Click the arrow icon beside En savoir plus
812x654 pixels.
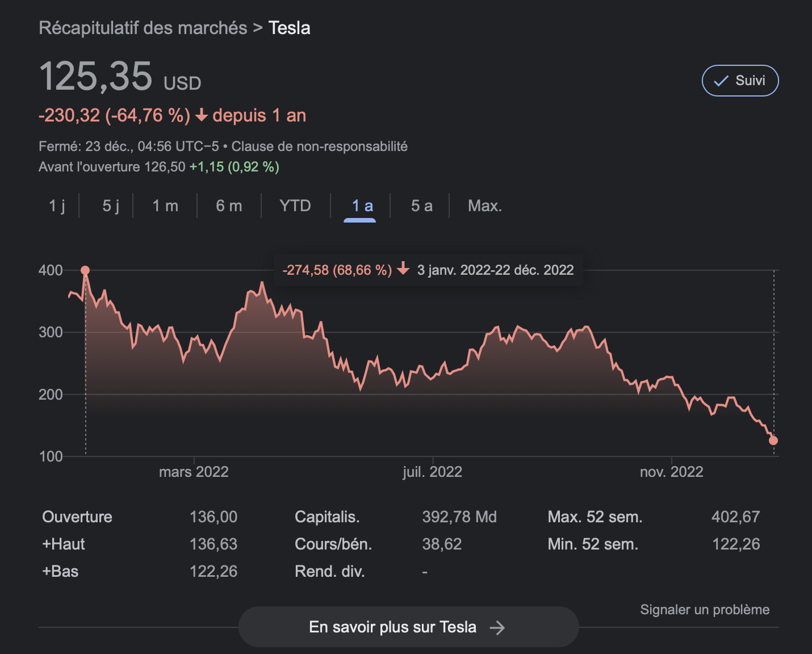(x=497, y=627)
